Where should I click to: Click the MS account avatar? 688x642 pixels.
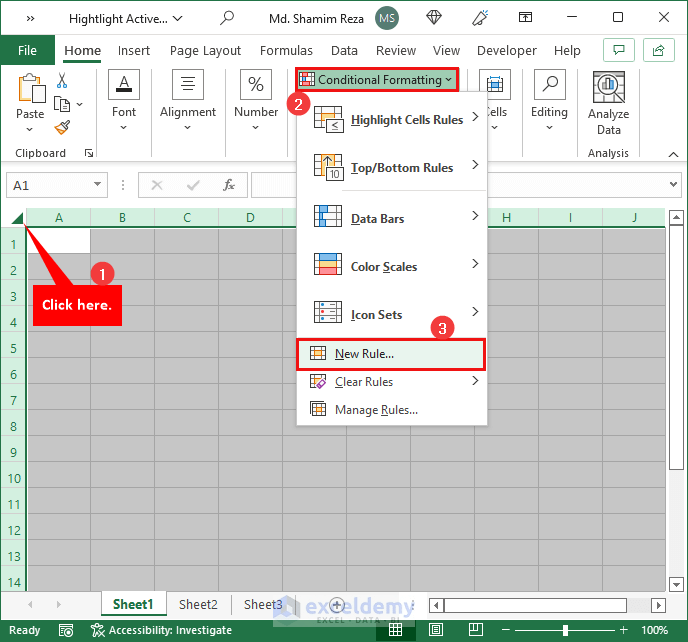387,18
